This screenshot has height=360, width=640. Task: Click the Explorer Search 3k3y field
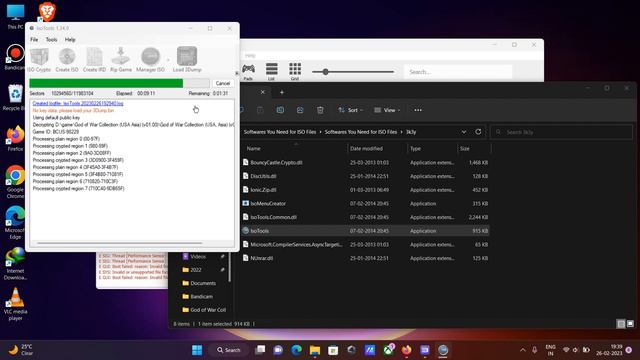(x=561, y=132)
